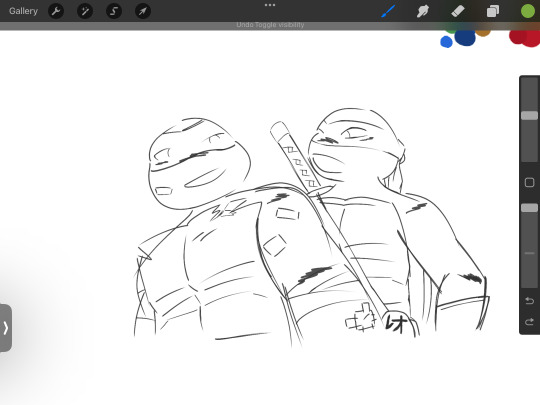Open the Actions wrench menu
Screen dimensions: 540x405
(x=56, y=11)
